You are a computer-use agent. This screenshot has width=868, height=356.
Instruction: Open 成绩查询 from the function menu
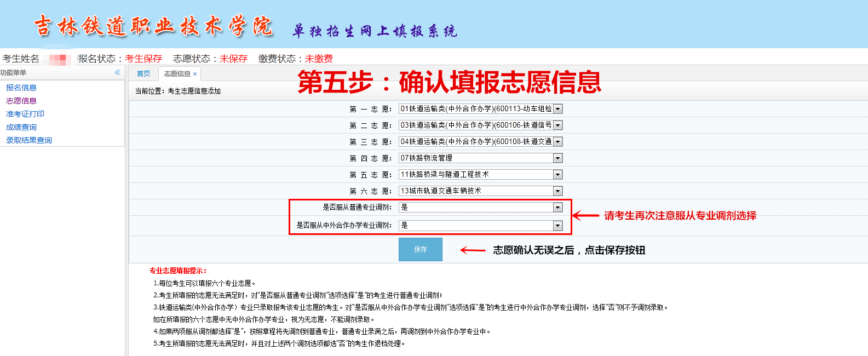[x=21, y=127]
